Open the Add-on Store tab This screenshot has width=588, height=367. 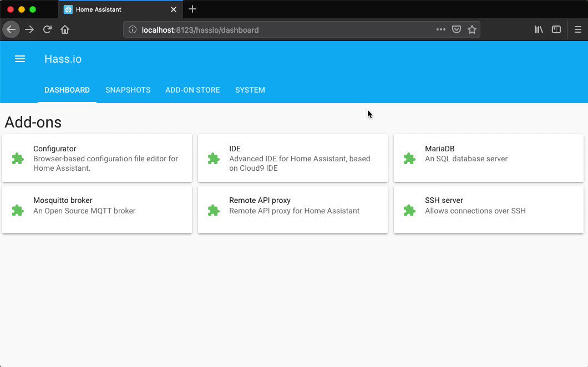click(192, 90)
